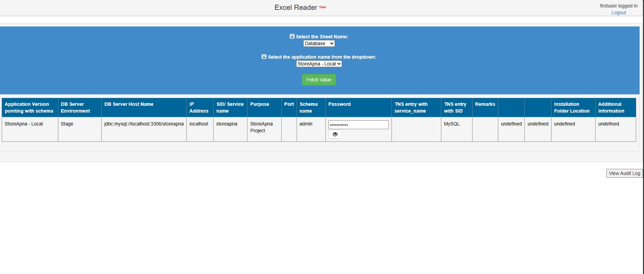Image resolution: width=644 pixels, height=274 pixels.
Task: Toggle password visibility with the eye icon
Action: click(x=335, y=134)
